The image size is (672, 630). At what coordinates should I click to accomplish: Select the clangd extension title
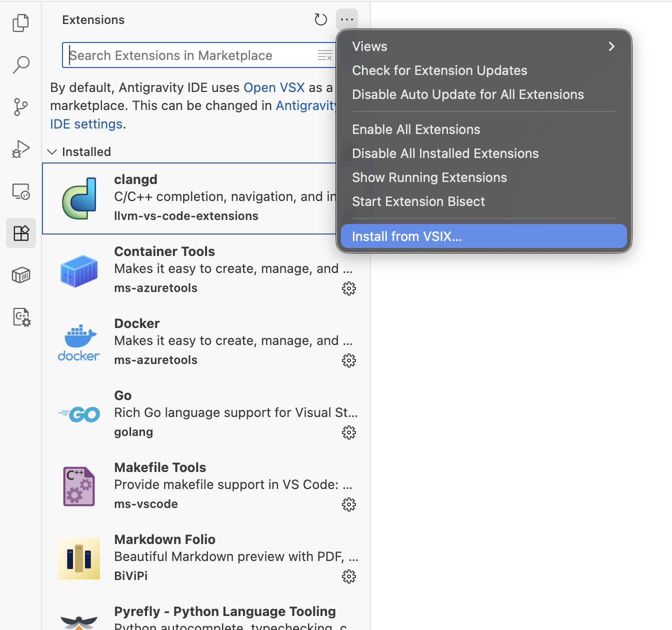pos(135,179)
